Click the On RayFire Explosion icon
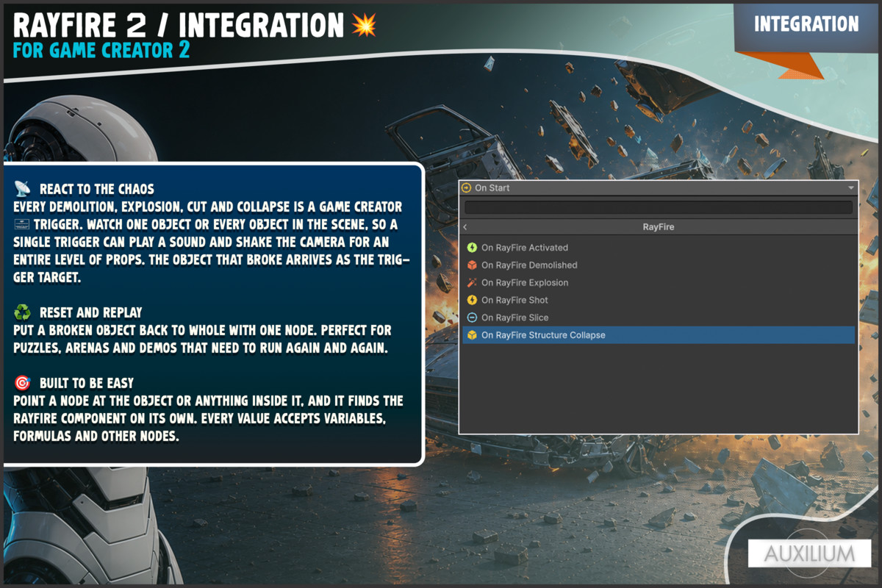This screenshot has width=882, height=588. coord(472,282)
